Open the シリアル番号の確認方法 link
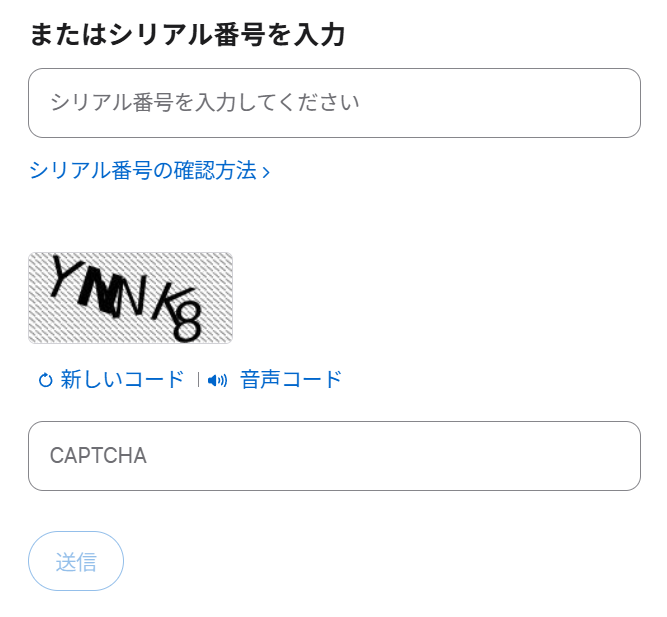 pos(143,171)
